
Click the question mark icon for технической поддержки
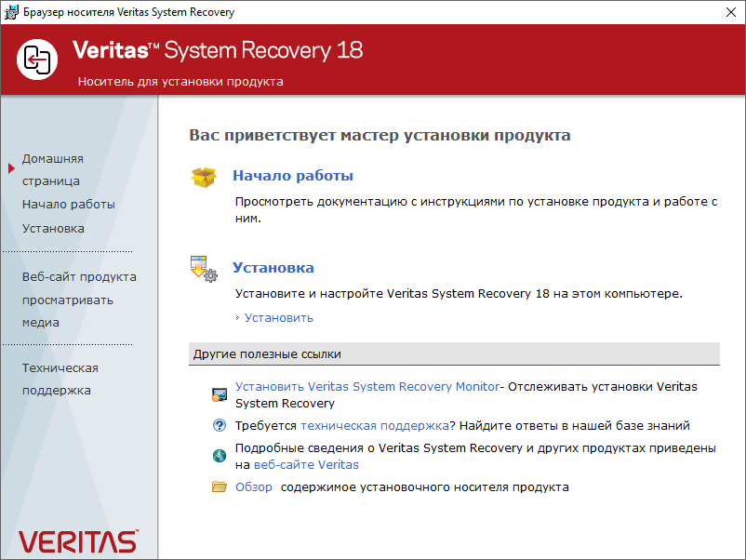(x=219, y=424)
